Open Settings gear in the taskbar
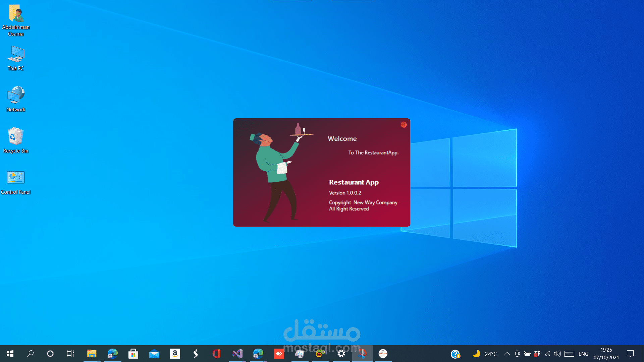This screenshot has height=362, width=644. 341,354
